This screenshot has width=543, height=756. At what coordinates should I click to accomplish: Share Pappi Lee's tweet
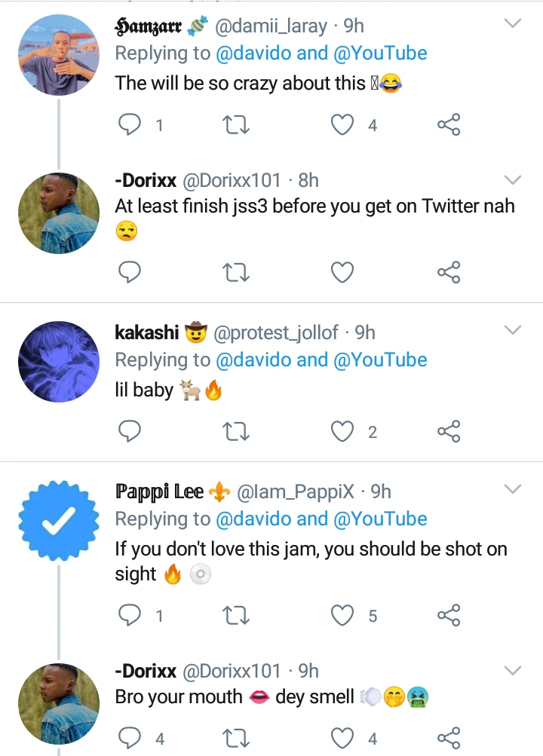[449, 615]
